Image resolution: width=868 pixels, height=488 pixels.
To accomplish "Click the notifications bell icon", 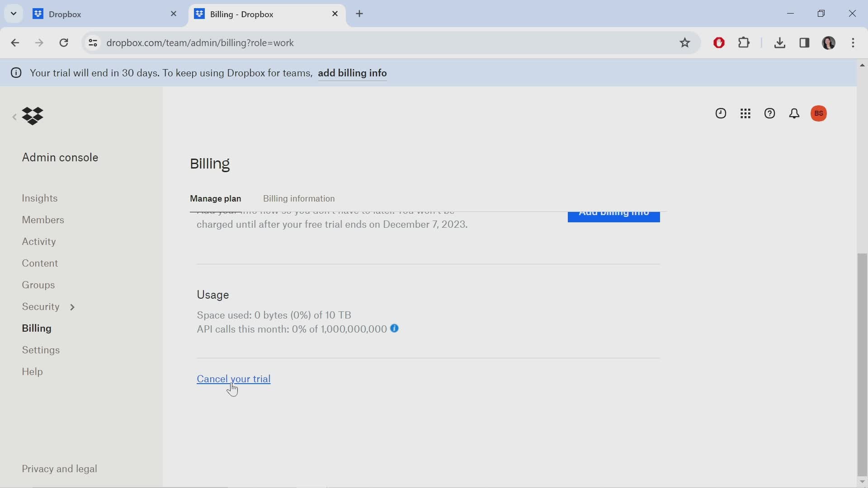I will 794,113.
